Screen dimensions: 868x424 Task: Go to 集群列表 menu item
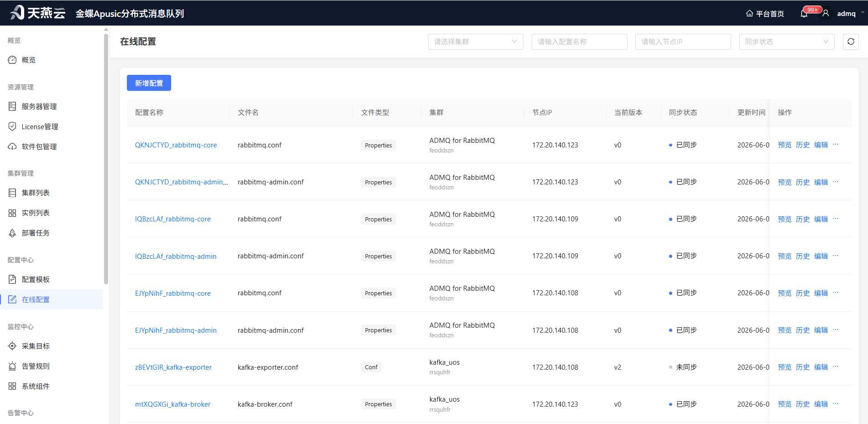pyautogui.click(x=51, y=193)
